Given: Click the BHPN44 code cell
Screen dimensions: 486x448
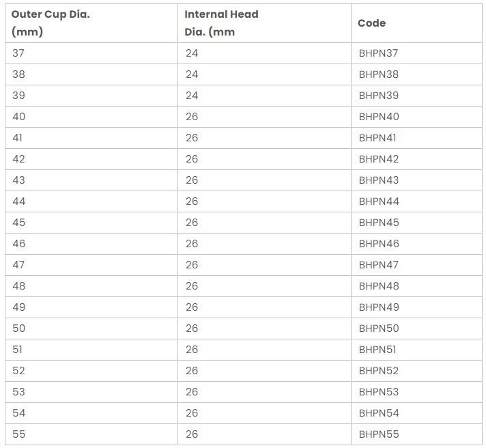Looking at the screenshot, I should [379, 201].
